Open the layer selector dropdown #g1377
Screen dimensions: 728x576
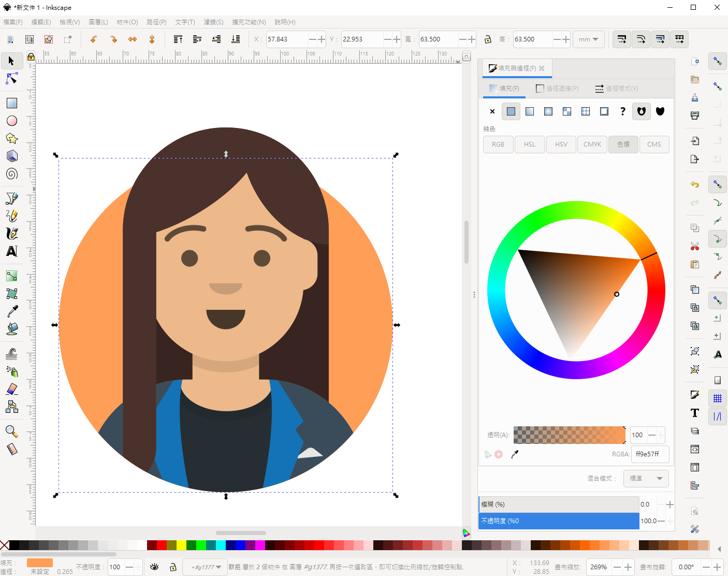(x=206, y=567)
